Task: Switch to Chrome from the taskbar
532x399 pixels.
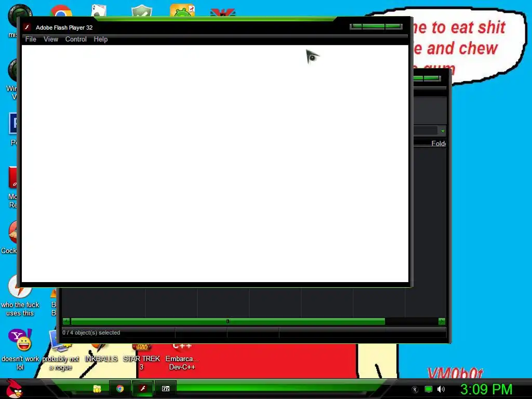Action: 120,389
